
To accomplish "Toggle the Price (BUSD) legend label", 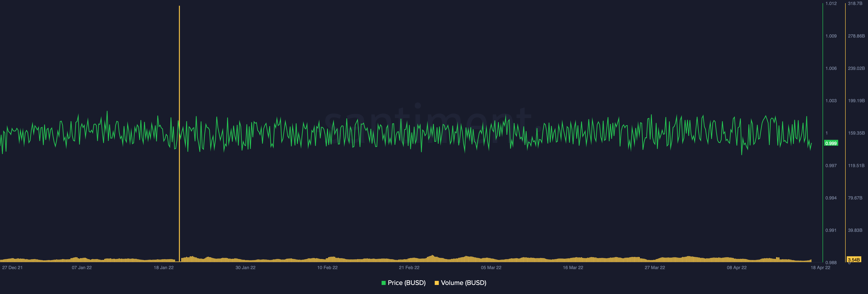I will point(406,283).
